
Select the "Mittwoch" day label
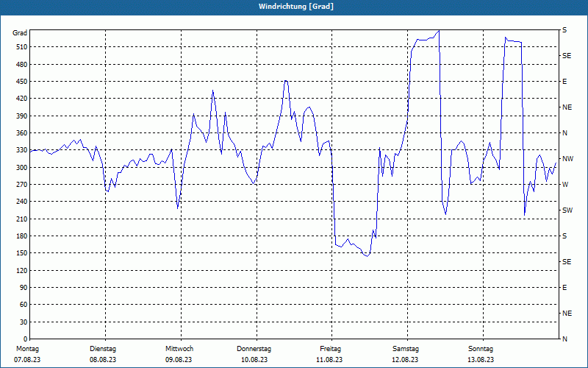tap(179, 349)
